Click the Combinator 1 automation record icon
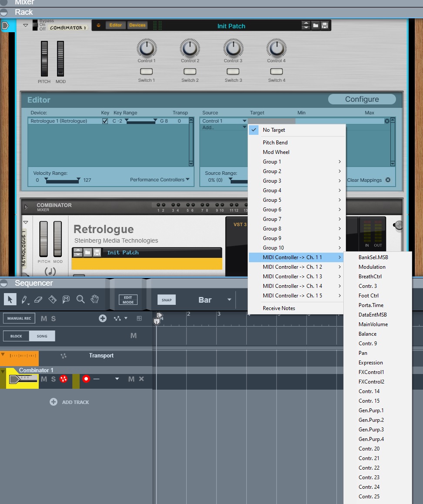Image resolution: width=423 pixels, height=504 pixels. pyautogui.click(x=64, y=379)
